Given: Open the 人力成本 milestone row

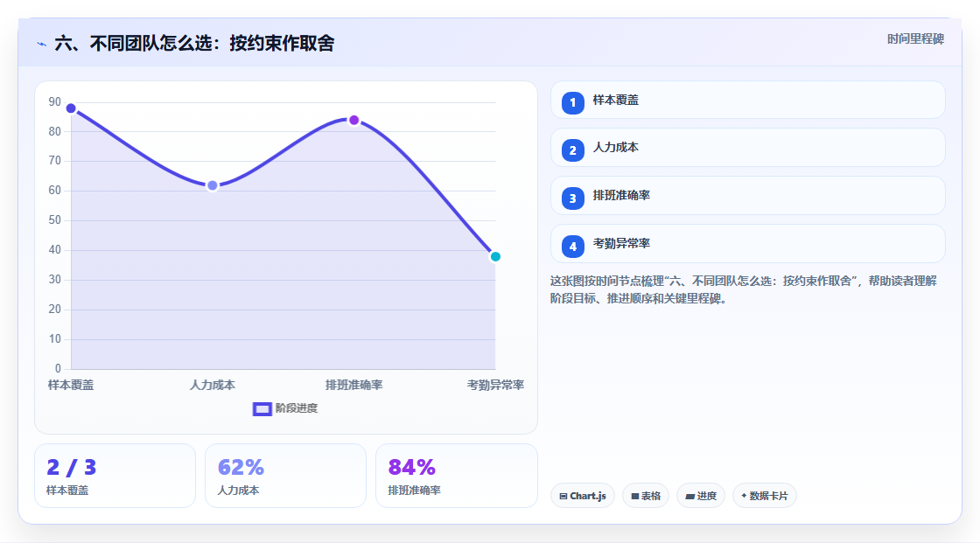Looking at the screenshot, I should [747, 148].
